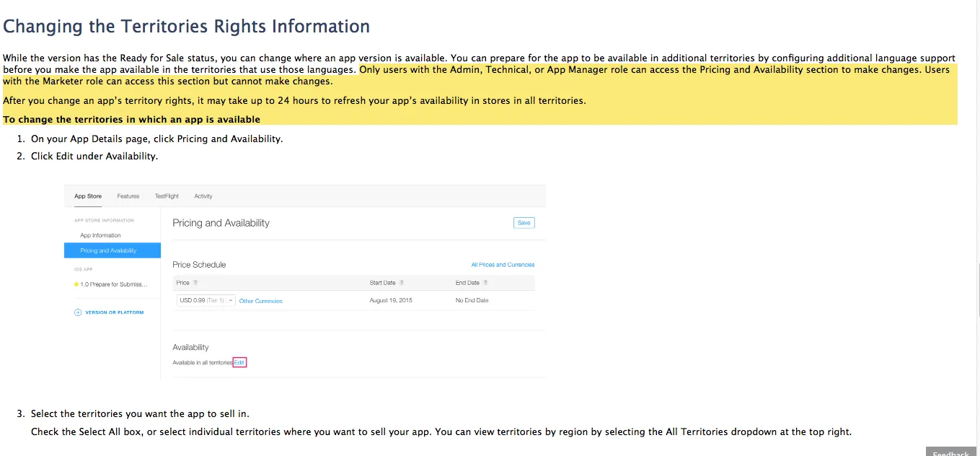Viewport: 980px width, 456px height.
Task: Click the End Date help question mark
Action: tap(485, 283)
